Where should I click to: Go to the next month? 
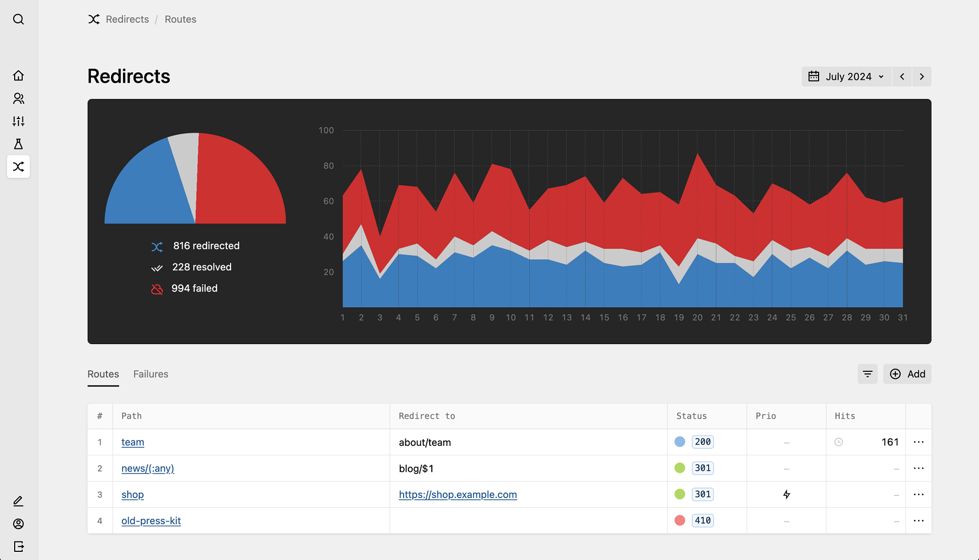click(x=922, y=77)
